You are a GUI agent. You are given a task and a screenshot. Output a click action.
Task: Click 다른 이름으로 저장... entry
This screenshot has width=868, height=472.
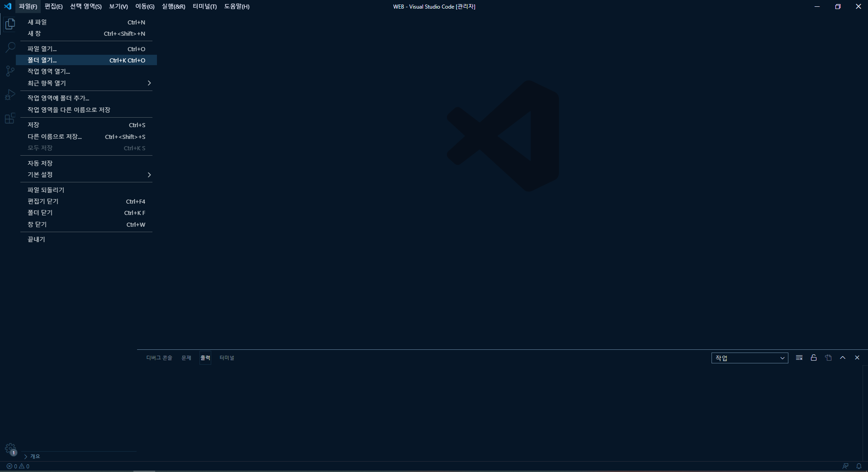(86, 137)
